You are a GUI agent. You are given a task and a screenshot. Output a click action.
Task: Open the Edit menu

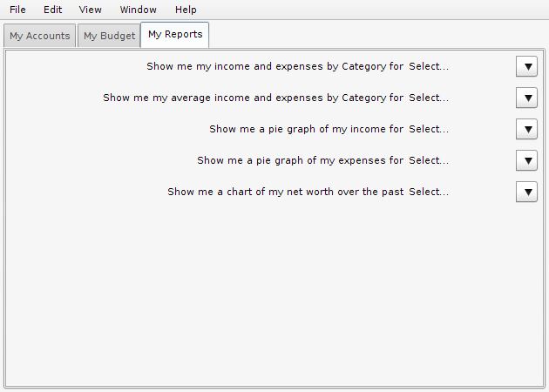[x=53, y=10]
